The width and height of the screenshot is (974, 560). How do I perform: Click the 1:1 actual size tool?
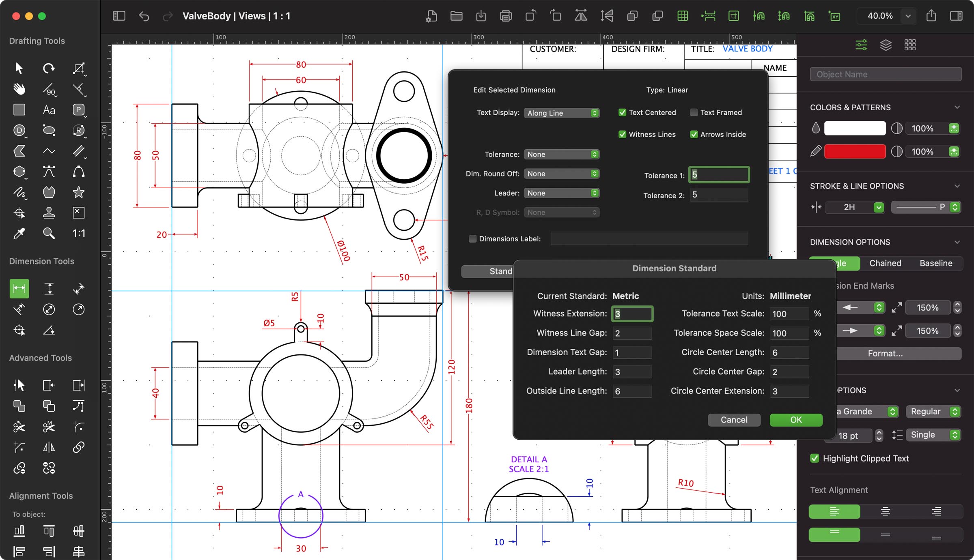[78, 233]
